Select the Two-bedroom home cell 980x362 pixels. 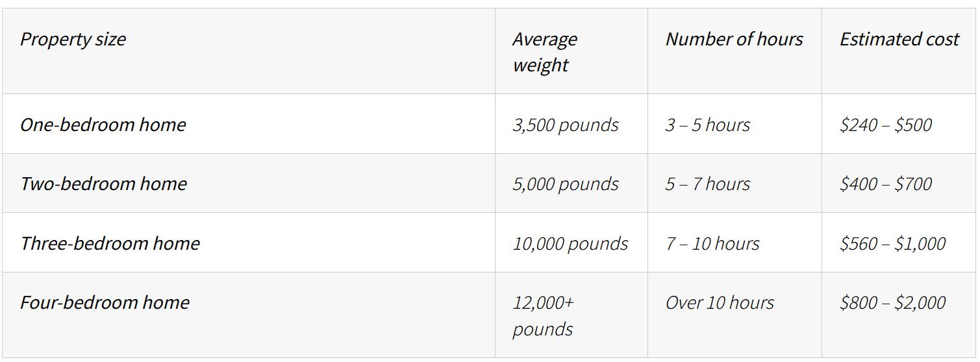click(x=249, y=184)
